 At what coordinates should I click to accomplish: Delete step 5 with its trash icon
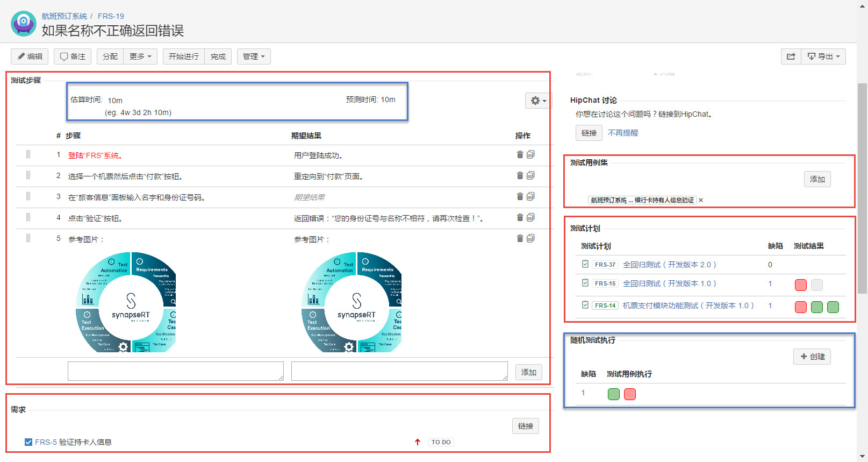(x=520, y=239)
